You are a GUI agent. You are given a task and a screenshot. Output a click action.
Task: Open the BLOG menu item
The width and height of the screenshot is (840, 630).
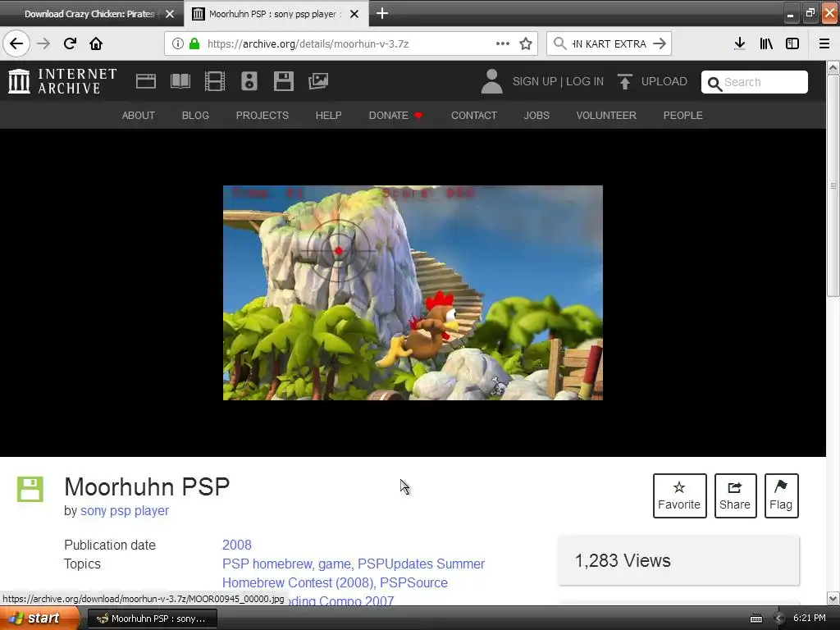point(195,115)
